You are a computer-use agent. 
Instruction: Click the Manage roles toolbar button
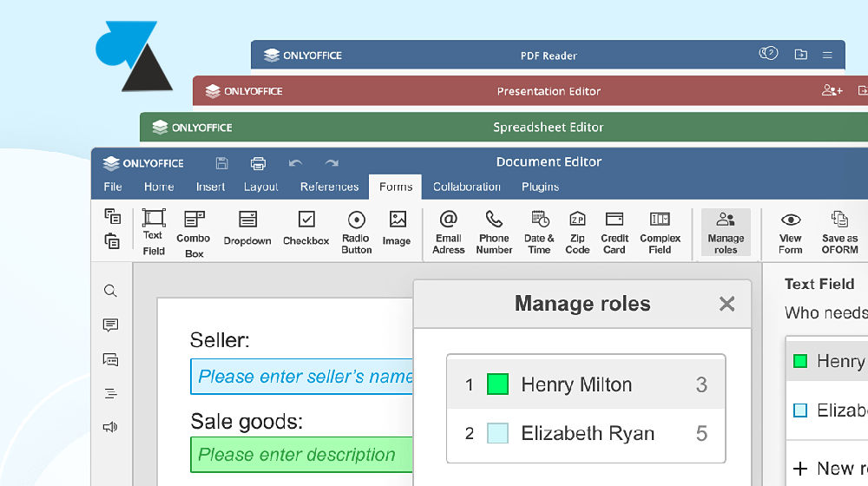(x=726, y=233)
